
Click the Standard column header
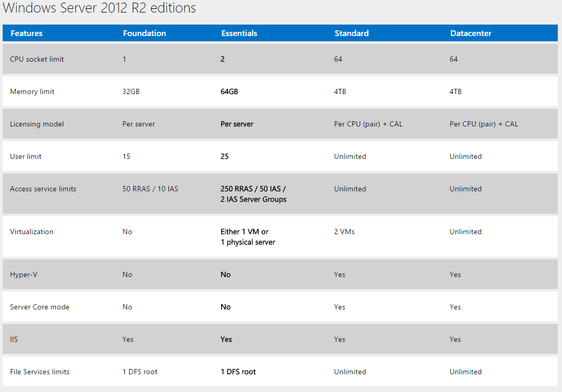pyautogui.click(x=351, y=33)
